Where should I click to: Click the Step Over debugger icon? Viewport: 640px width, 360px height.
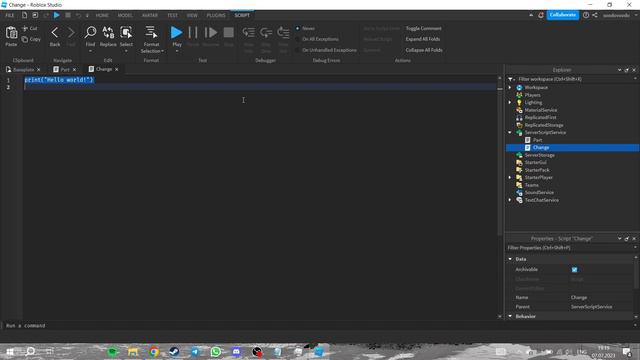coord(266,32)
